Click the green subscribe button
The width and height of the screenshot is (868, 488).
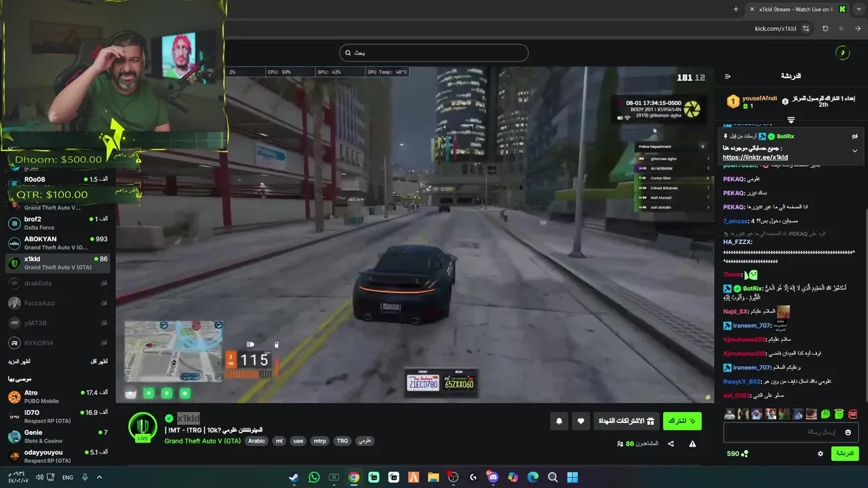[x=682, y=421]
